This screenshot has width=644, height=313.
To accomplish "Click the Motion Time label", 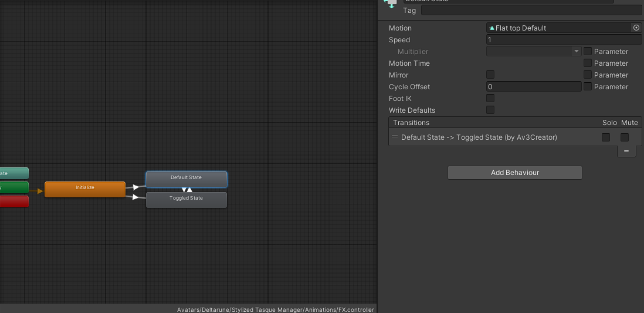I will (x=409, y=63).
